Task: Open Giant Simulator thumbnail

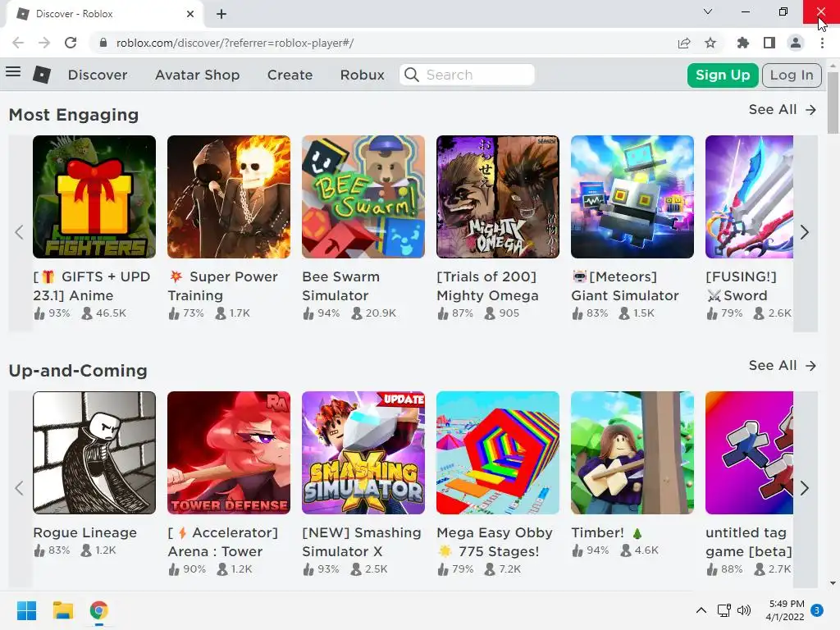Action: pyautogui.click(x=632, y=197)
